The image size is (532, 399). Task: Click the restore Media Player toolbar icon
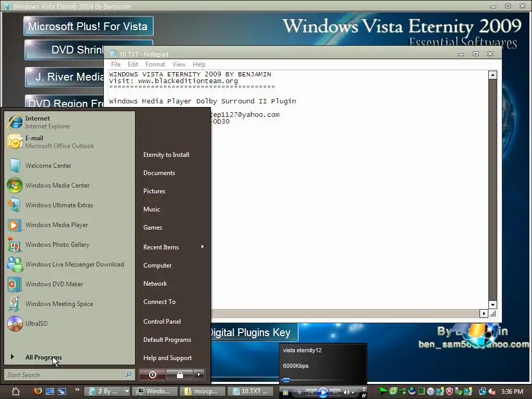click(x=364, y=395)
